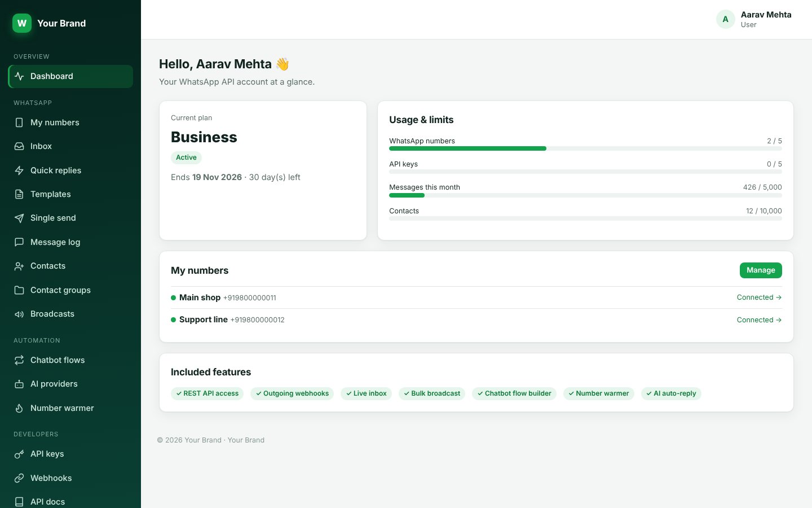
Task: Click the Webhooks link icon
Action: (x=19, y=478)
